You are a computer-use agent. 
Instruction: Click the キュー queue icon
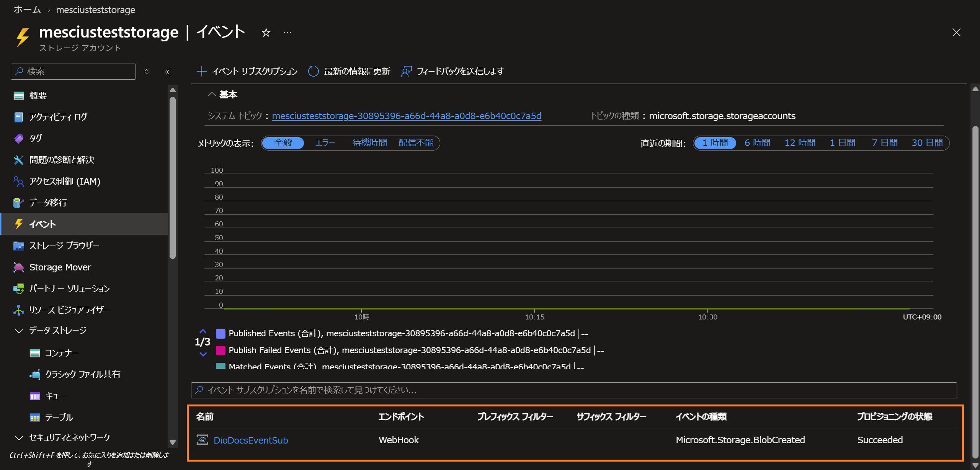pos(35,396)
